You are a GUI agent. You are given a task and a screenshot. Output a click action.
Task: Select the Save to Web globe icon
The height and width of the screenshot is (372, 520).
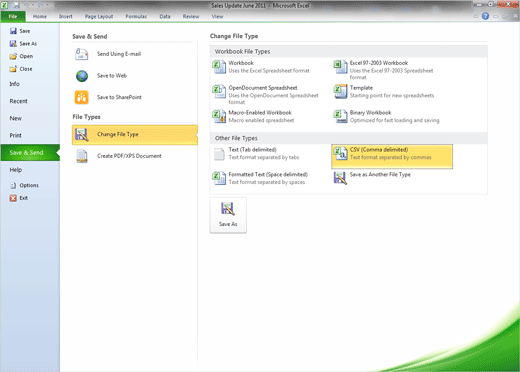[82, 76]
